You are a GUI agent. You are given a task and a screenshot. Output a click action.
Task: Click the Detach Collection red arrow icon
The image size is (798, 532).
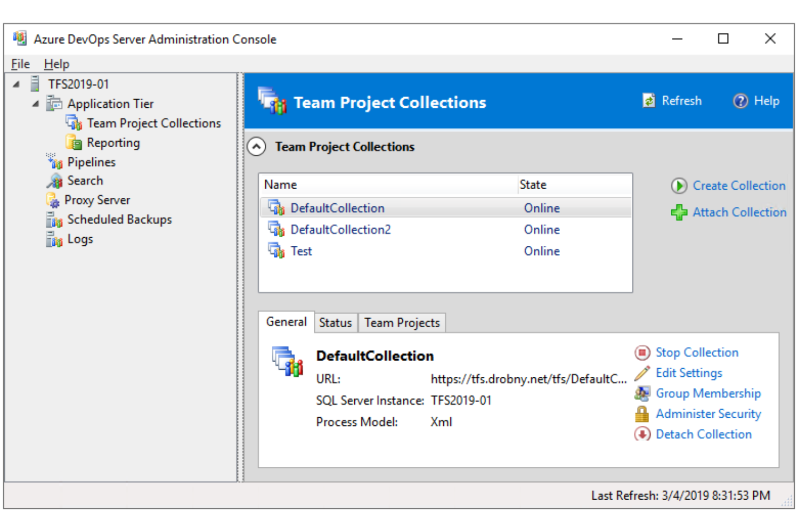[x=642, y=434]
